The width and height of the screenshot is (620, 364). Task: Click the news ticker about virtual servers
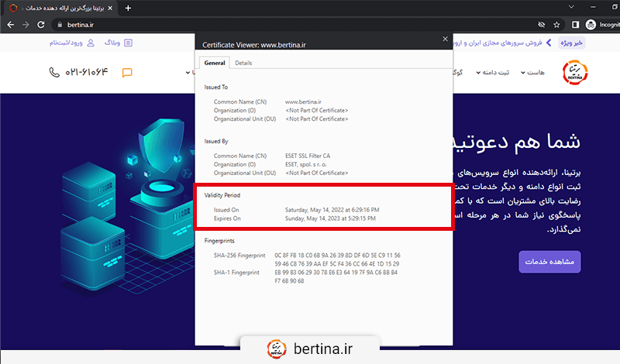[498, 43]
